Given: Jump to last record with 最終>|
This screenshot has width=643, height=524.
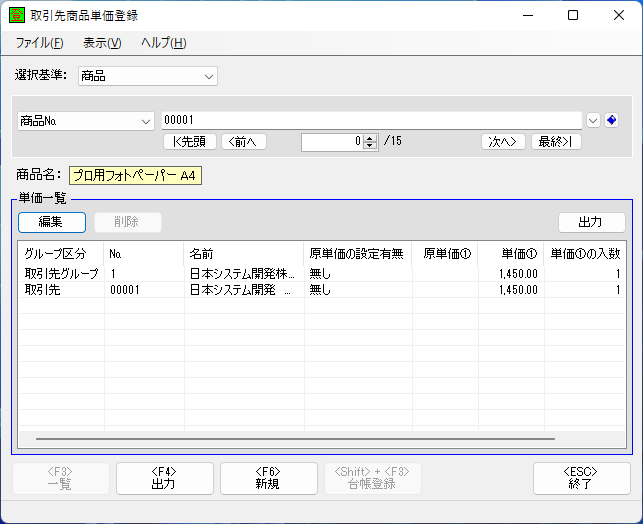Looking at the screenshot, I should coord(556,141).
